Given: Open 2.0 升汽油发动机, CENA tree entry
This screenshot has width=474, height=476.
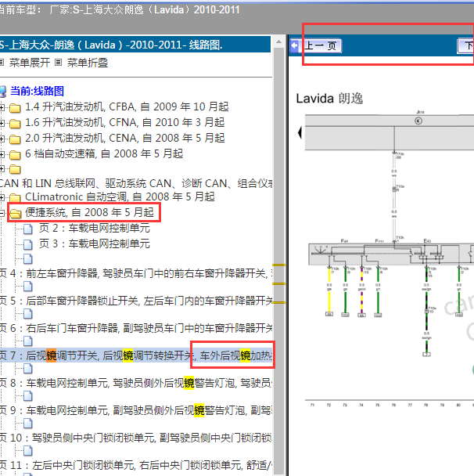Looking at the screenshot, I should point(124,138).
